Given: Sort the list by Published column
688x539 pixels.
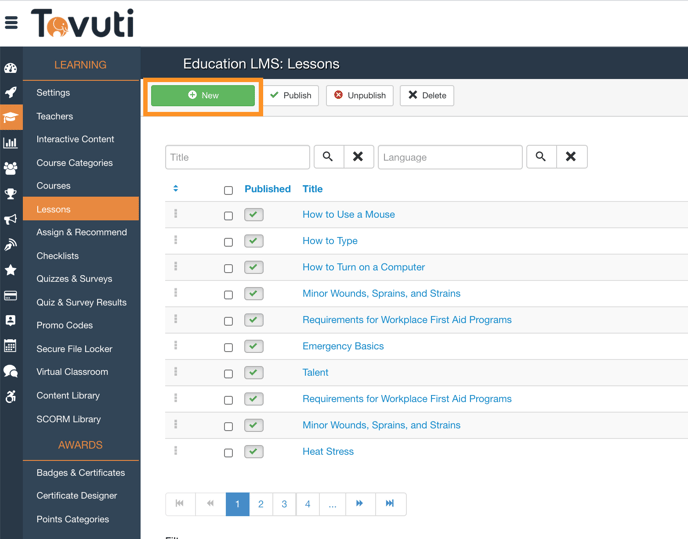Looking at the screenshot, I should coord(267,189).
